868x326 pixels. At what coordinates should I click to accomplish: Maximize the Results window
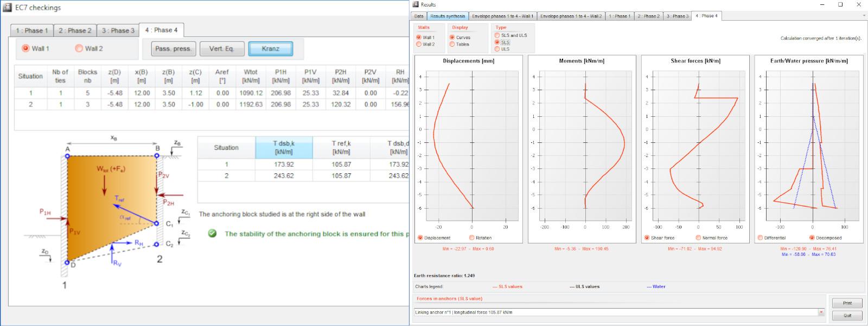pyautogui.click(x=840, y=4)
